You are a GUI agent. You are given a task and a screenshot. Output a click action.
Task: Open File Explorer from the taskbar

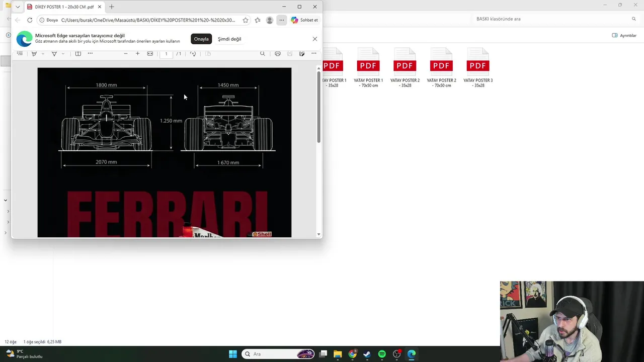click(338, 354)
